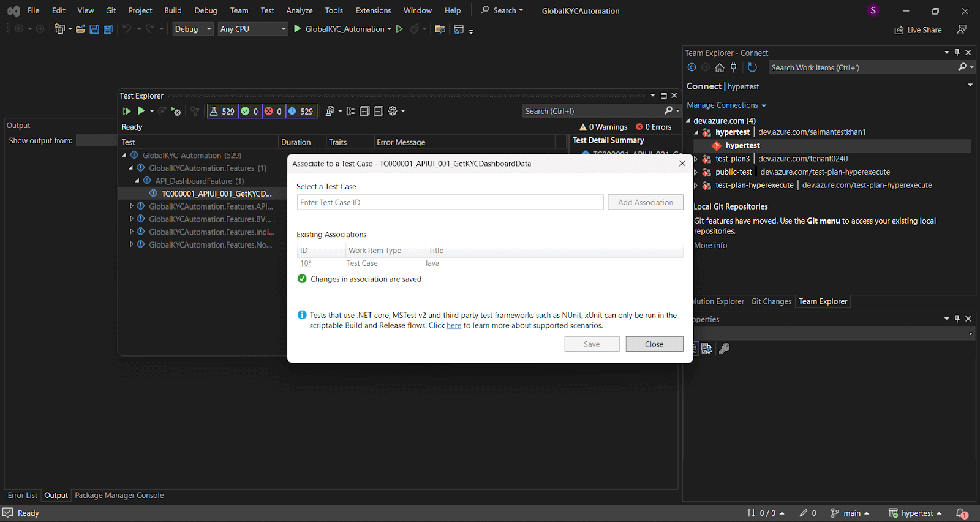Click the Save All toolbar icon
980x522 pixels.
pyautogui.click(x=108, y=29)
